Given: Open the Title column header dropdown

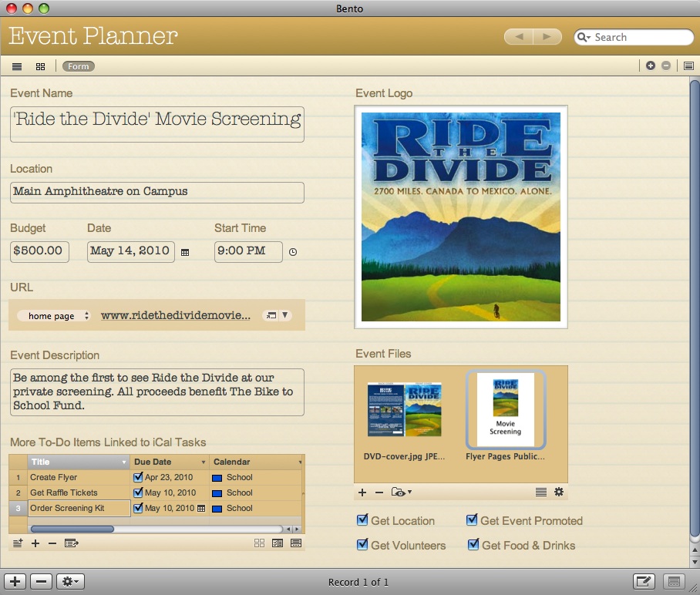Looking at the screenshot, I should [124, 462].
